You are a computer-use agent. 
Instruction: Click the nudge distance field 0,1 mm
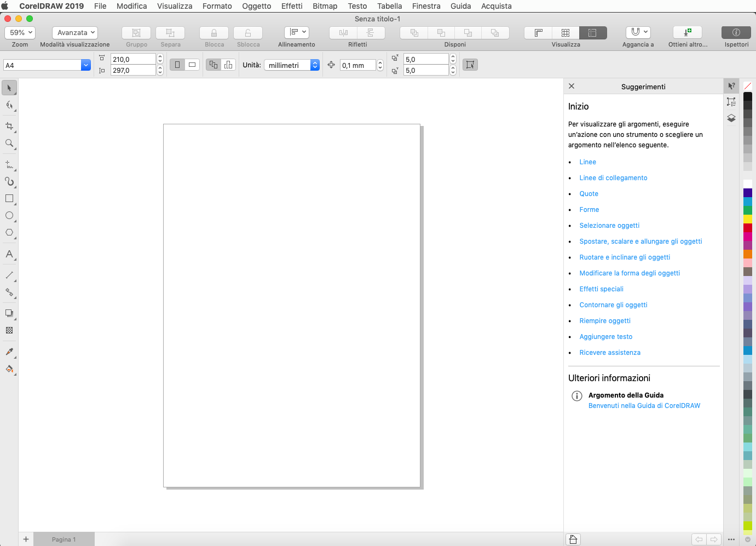coord(358,65)
